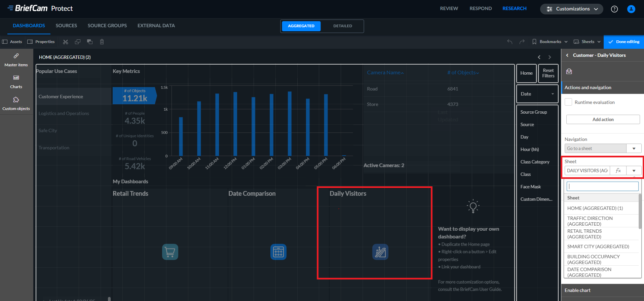Click the Done editing button
The image size is (644, 301).
[x=624, y=42]
